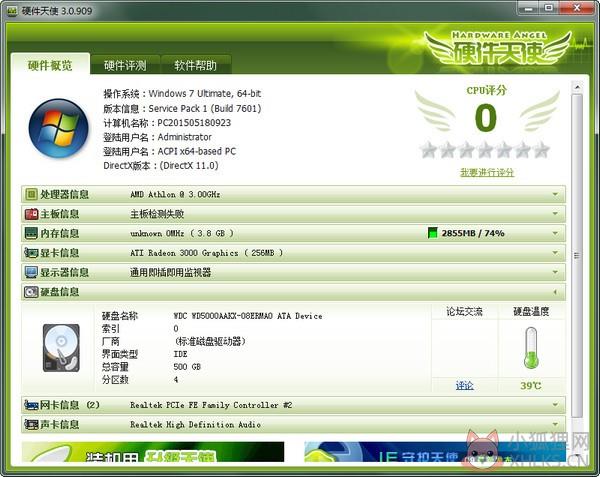Screen dimensions: 600x477
Task: Click Realtek PCIe FE Family Controller text
Action: (x=211, y=405)
